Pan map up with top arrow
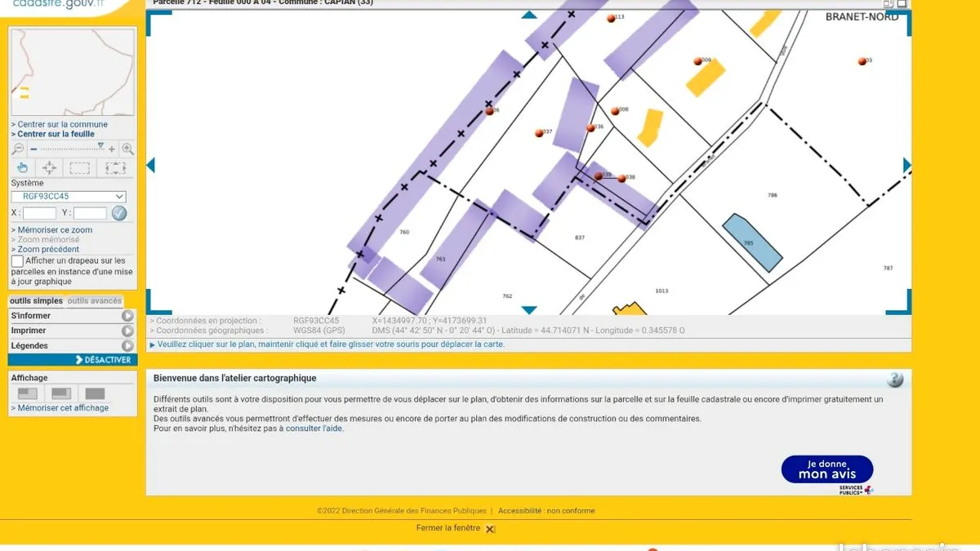 click(x=529, y=15)
